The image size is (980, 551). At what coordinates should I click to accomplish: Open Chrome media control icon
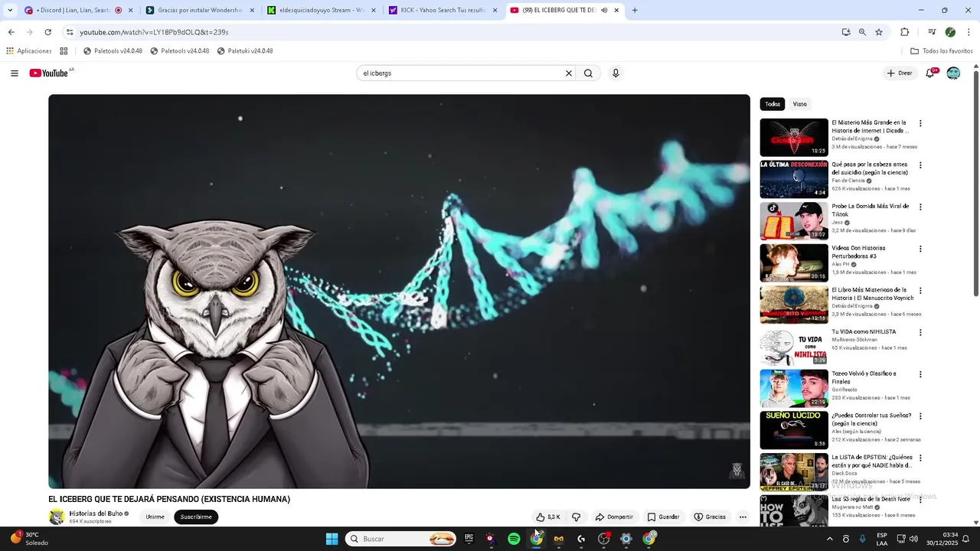(932, 32)
